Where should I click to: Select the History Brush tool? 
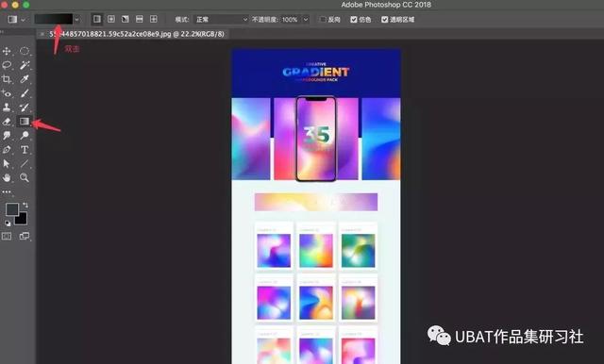point(25,108)
